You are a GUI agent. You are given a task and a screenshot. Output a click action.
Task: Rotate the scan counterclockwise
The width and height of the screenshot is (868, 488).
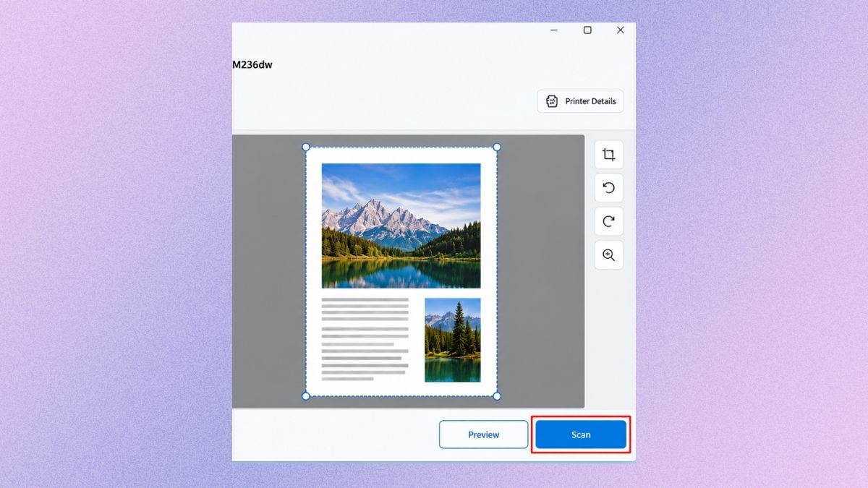pyautogui.click(x=609, y=188)
